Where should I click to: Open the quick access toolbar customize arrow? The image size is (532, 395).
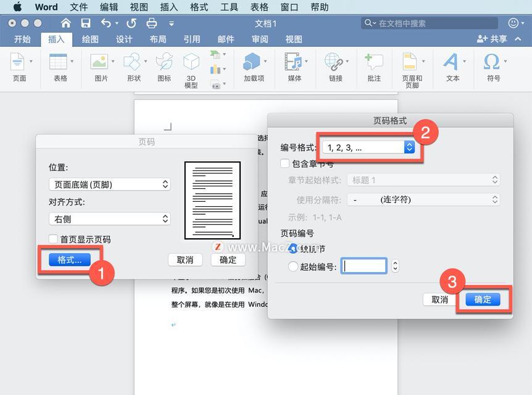pyautogui.click(x=172, y=23)
